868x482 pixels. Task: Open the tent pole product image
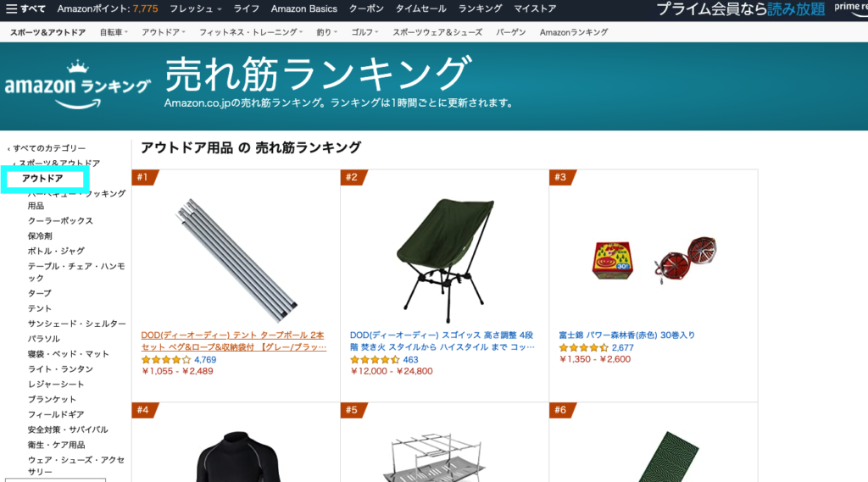[236, 259]
